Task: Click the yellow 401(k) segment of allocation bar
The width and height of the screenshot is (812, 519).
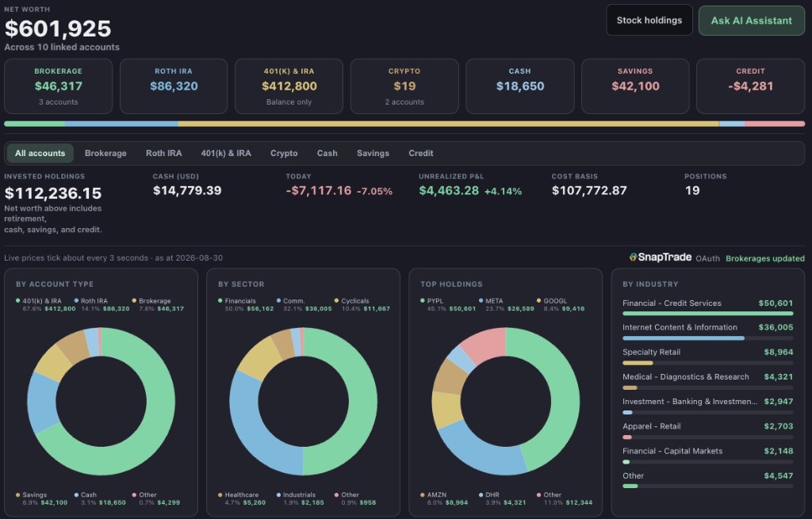Action: (x=449, y=124)
